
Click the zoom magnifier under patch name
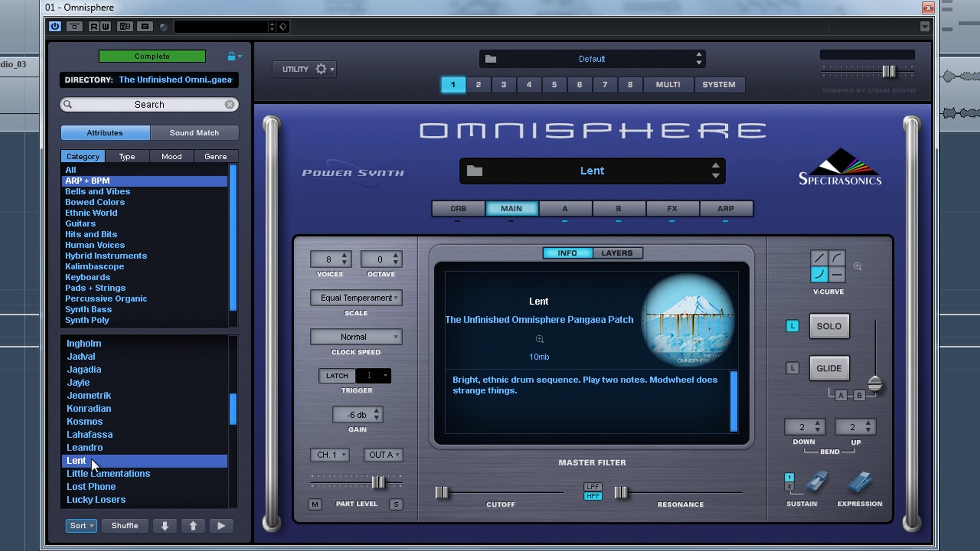540,339
